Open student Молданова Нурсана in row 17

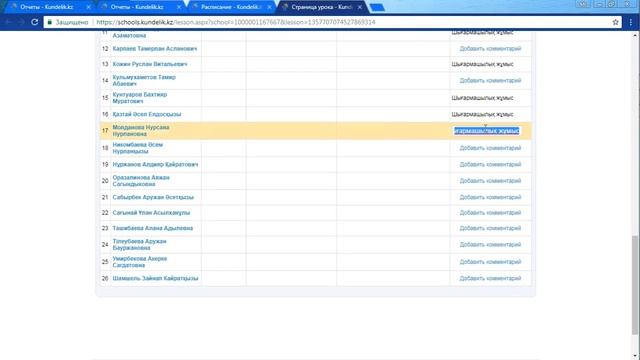pyautogui.click(x=141, y=131)
